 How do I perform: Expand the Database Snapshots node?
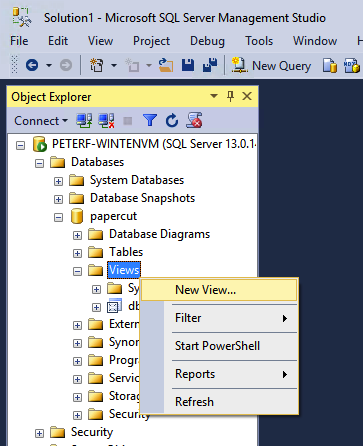(x=58, y=199)
